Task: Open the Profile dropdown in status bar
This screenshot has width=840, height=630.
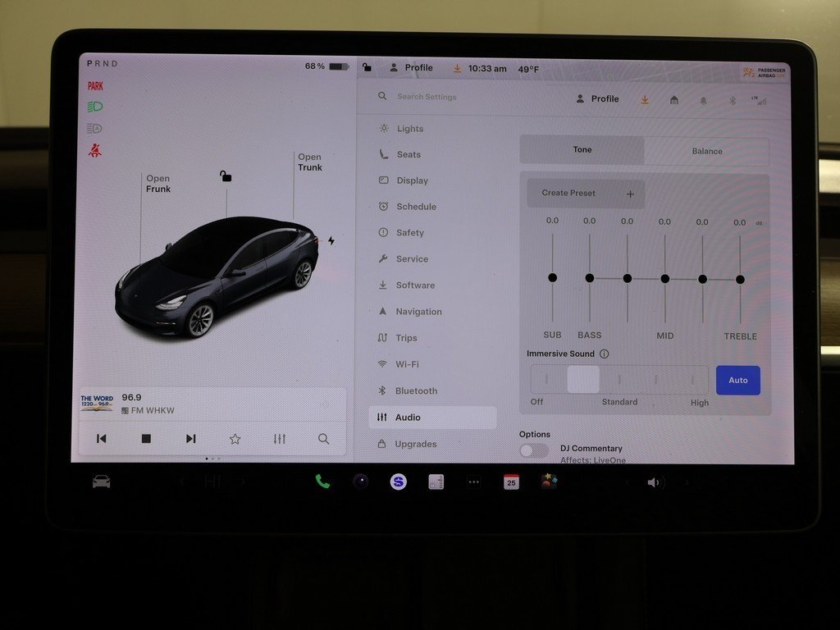Action: tap(411, 68)
